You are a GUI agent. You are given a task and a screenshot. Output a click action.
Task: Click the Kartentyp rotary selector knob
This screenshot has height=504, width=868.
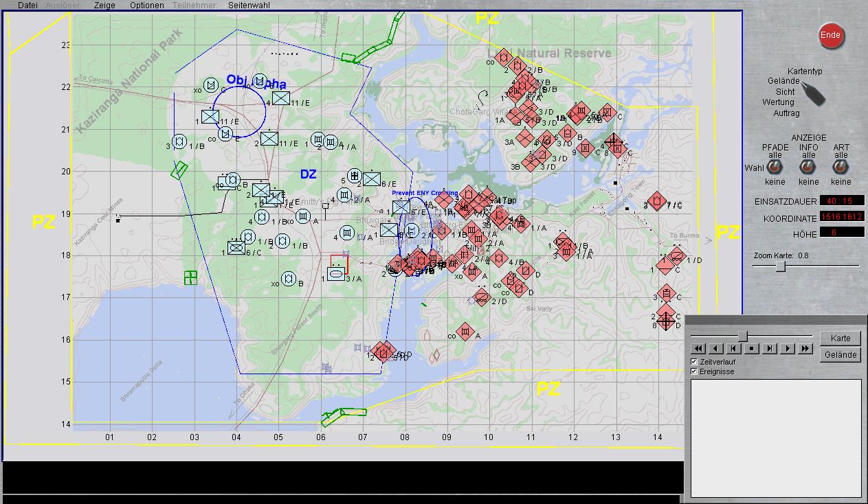[814, 93]
